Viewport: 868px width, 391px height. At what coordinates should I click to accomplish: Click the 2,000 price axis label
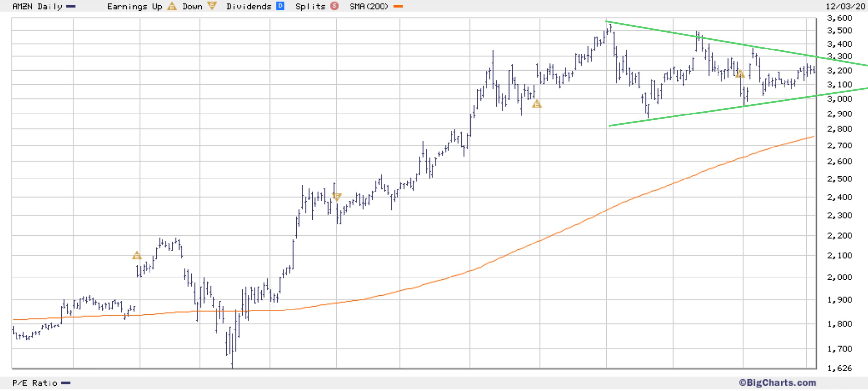(839, 277)
